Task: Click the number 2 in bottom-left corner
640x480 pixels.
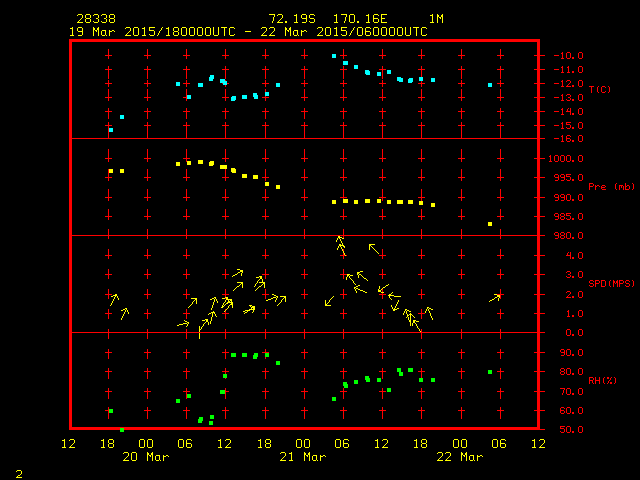Action: [x=18, y=472]
